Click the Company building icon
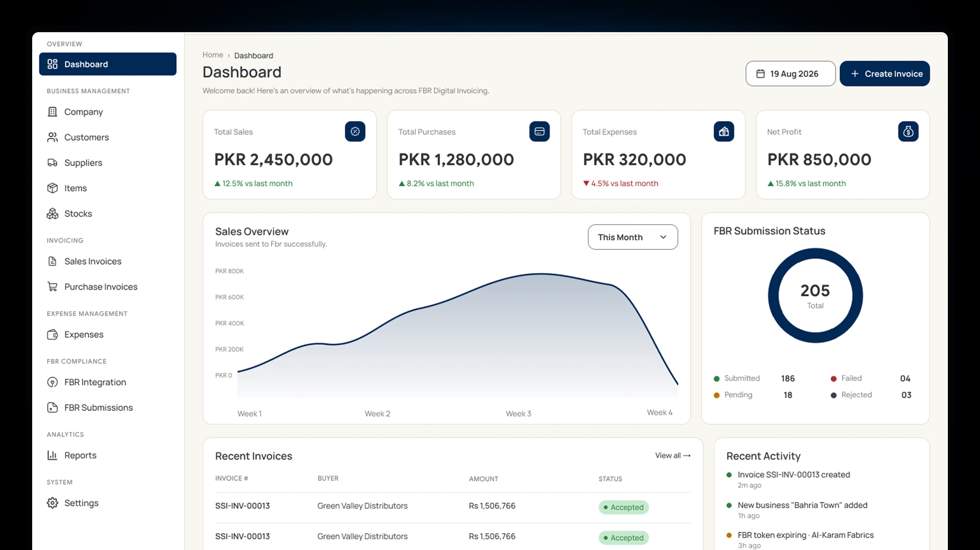Viewport: 980px width, 550px height. 53,112
